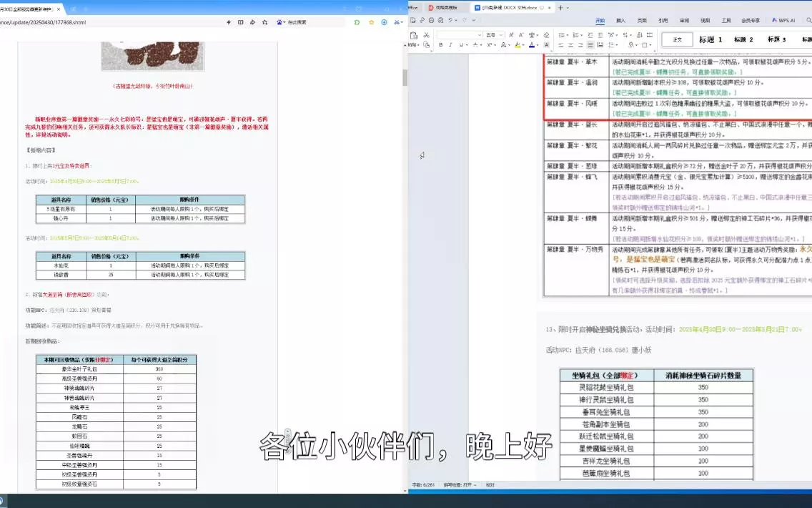Click the browser yellow favorites star icon
The height and width of the screenshot is (508, 812).
371,22
